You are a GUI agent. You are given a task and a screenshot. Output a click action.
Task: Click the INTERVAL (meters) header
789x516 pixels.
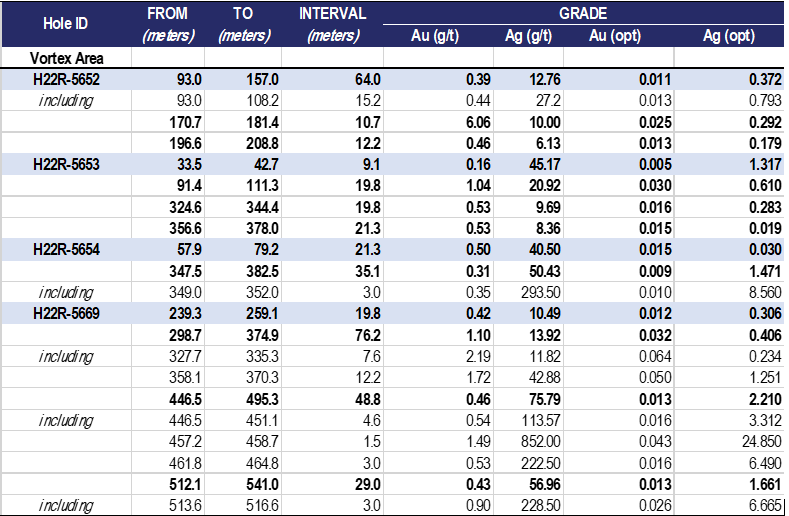pyautogui.click(x=333, y=24)
